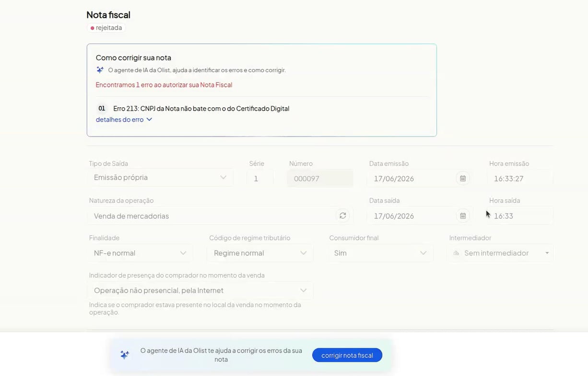Click AI sparkle icon in 'Como corrigir' box
This screenshot has height=376, width=588.
(100, 70)
